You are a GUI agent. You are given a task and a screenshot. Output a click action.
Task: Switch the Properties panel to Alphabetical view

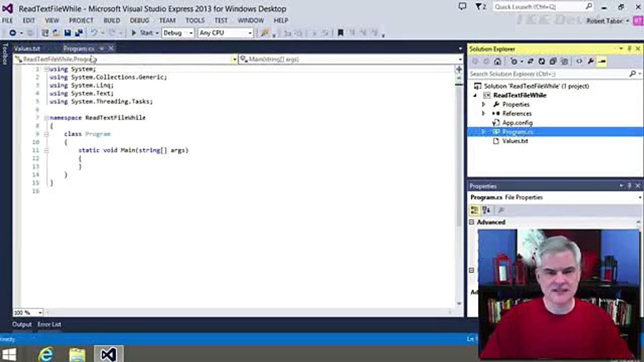[x=486, y=210]
